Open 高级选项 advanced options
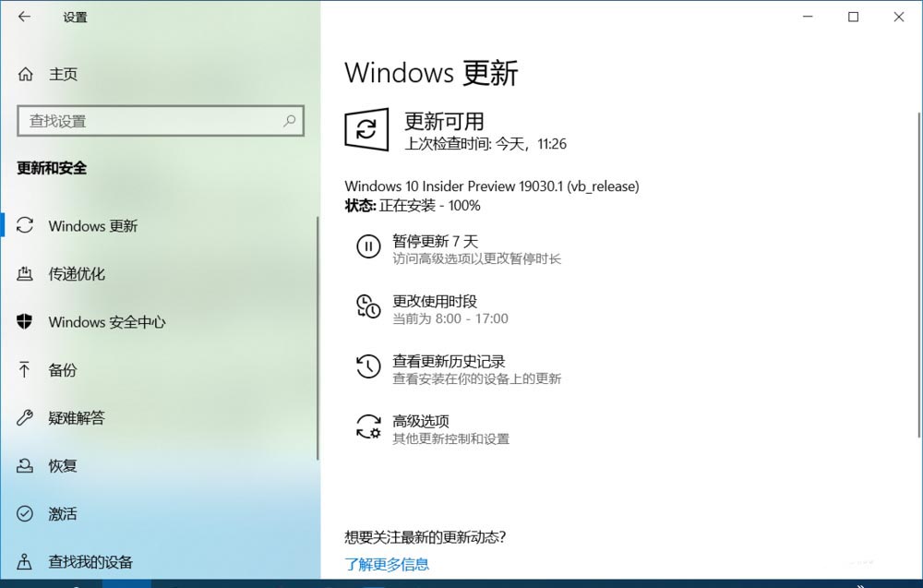The height and width of the screenshot is (588, 923). (x=433, y=429)
